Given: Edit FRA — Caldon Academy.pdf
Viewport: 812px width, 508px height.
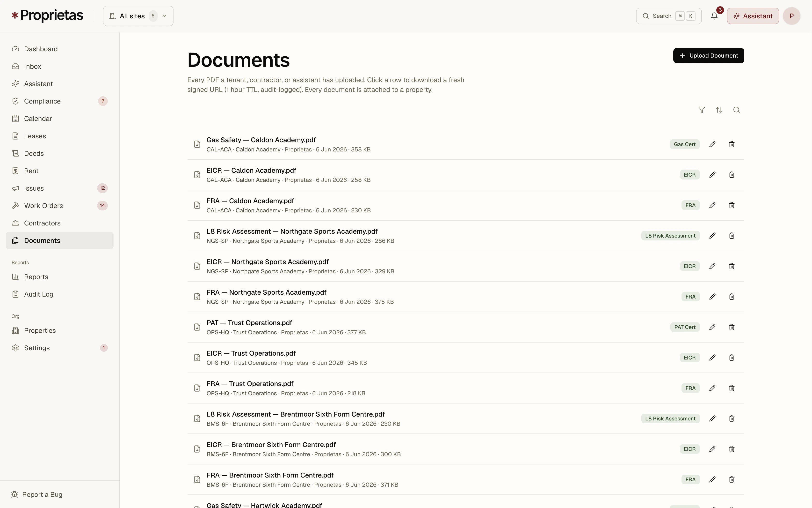Looking at the screenshot, I should click(712, 205).
